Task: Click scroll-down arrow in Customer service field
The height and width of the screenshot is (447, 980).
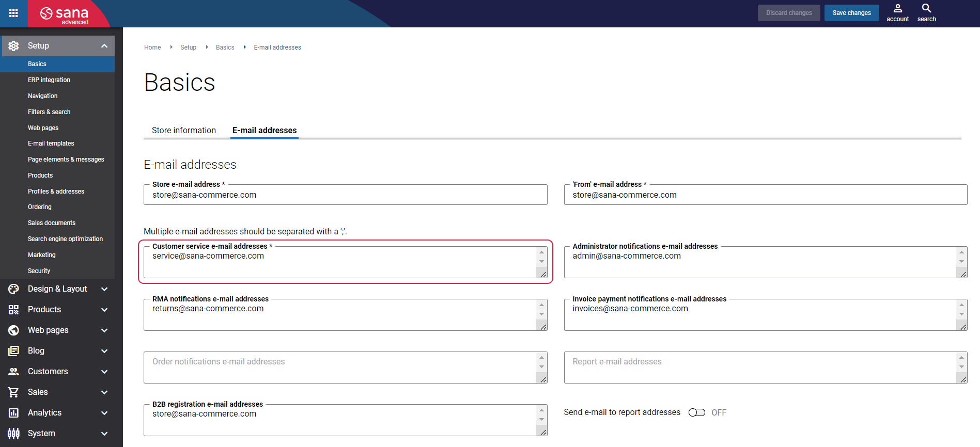Action: pyautogui.click(x=541, y=262)
